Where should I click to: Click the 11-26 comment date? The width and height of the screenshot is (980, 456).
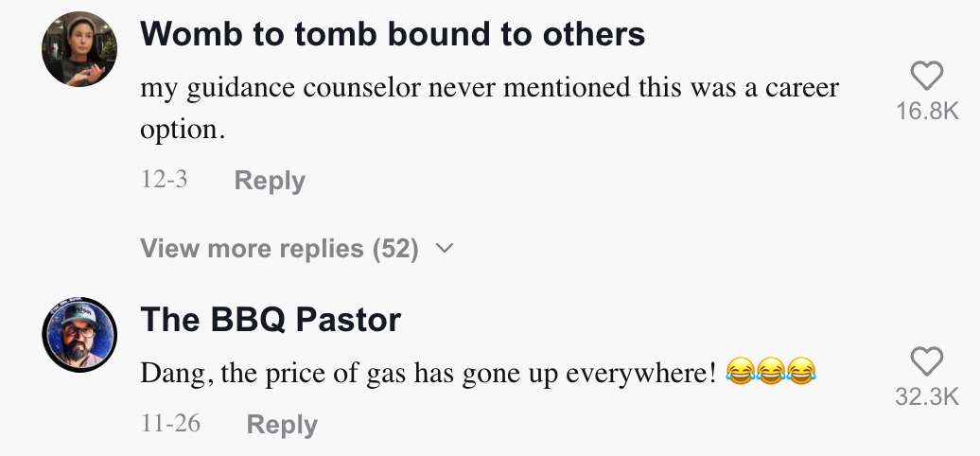(x=170, y=423)
